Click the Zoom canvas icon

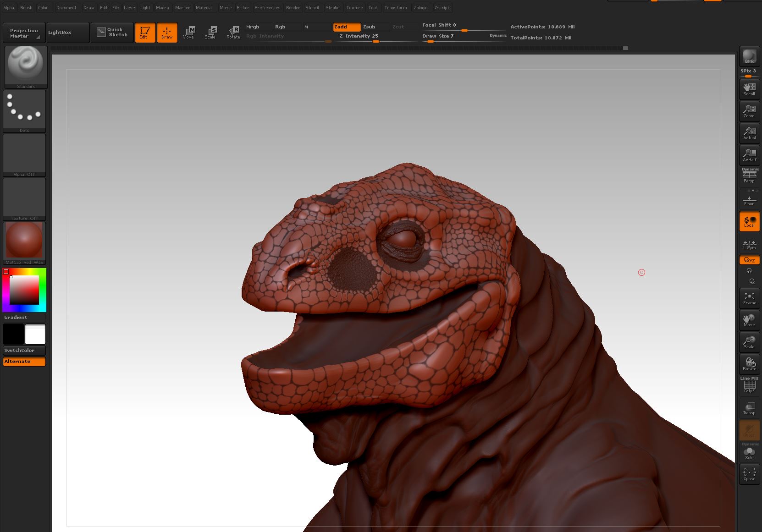pos(749,111)
